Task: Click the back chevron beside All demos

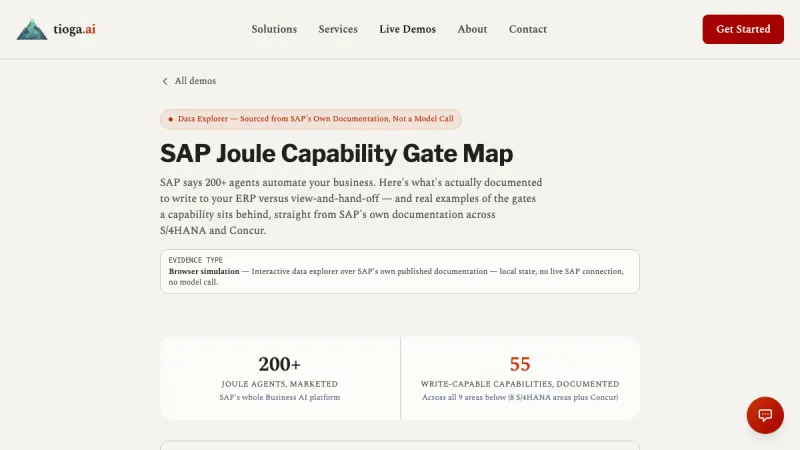Action: point(165,81)
